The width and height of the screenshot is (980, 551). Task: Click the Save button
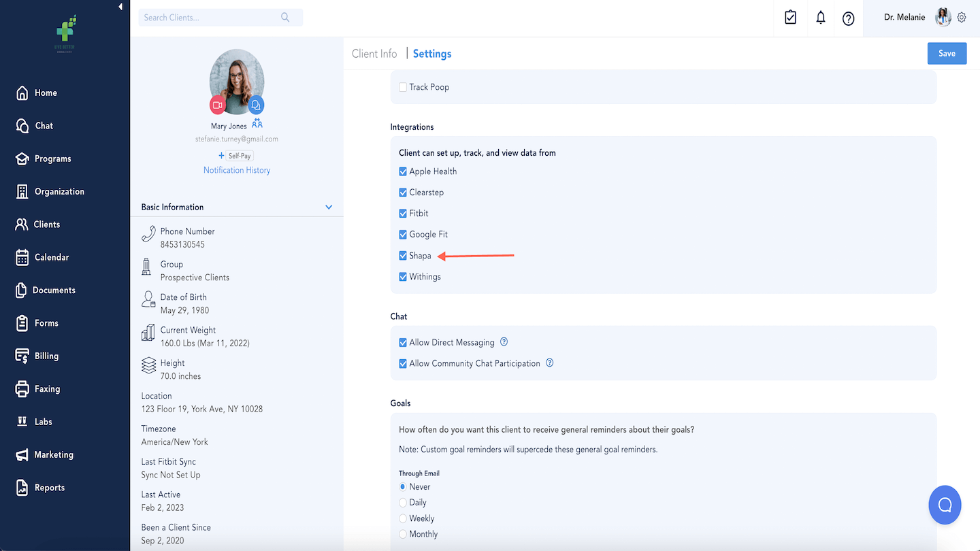click(947, 54)
